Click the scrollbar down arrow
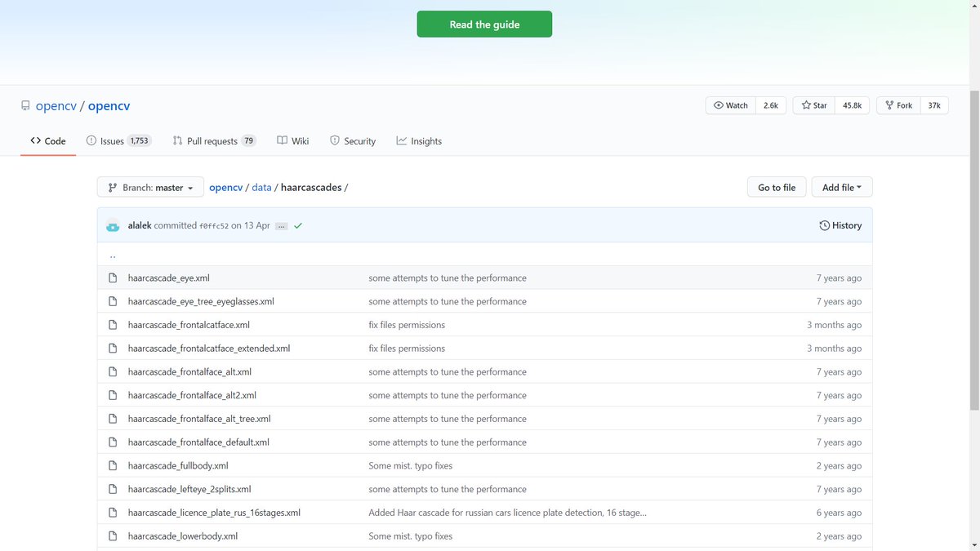This screenshot has width=980, height=551. (974, 544)
